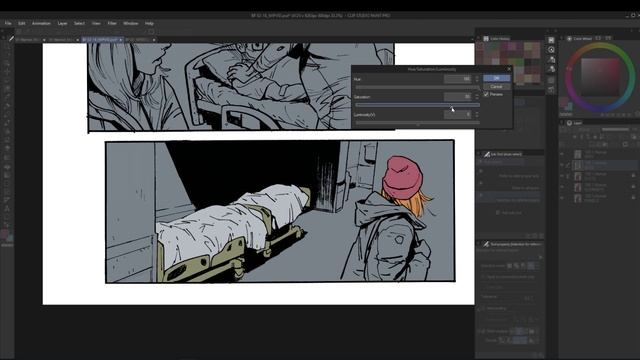Viewport: 640px width, 360px height.
Task: Pick a shade in the color wheel square
Action: tap(600, 77)
